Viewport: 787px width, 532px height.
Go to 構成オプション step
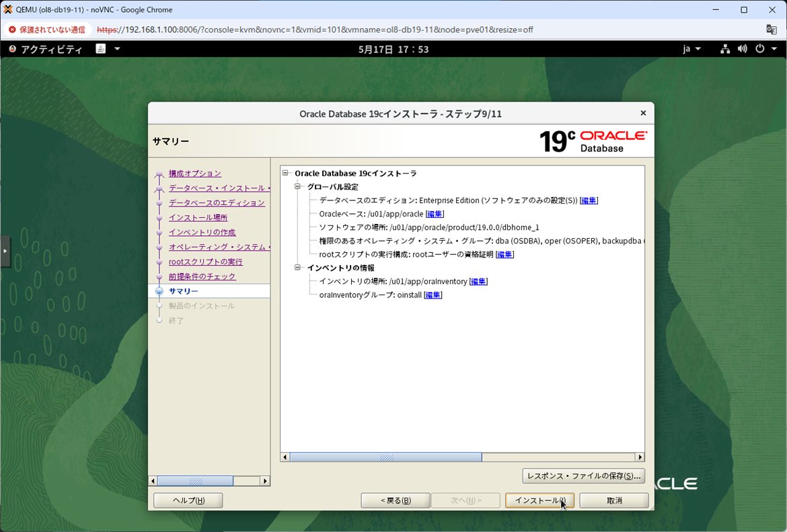click(195, 173)
